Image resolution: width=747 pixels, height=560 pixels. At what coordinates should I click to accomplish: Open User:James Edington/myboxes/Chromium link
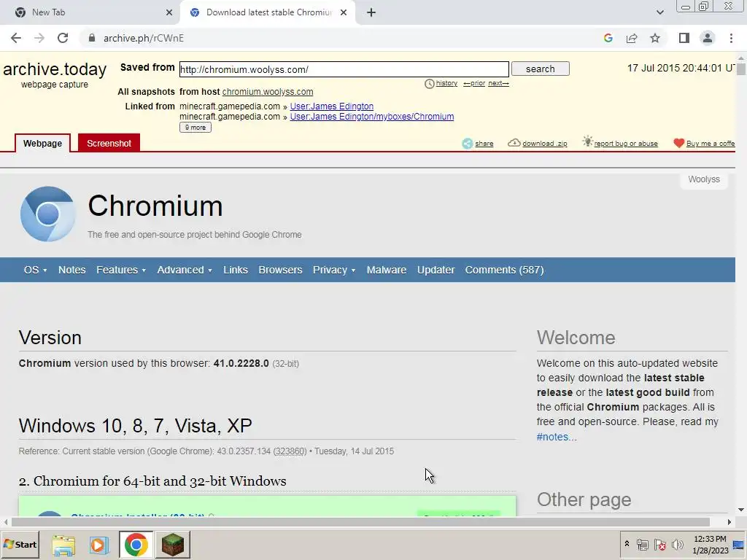[x=371, y=117]
